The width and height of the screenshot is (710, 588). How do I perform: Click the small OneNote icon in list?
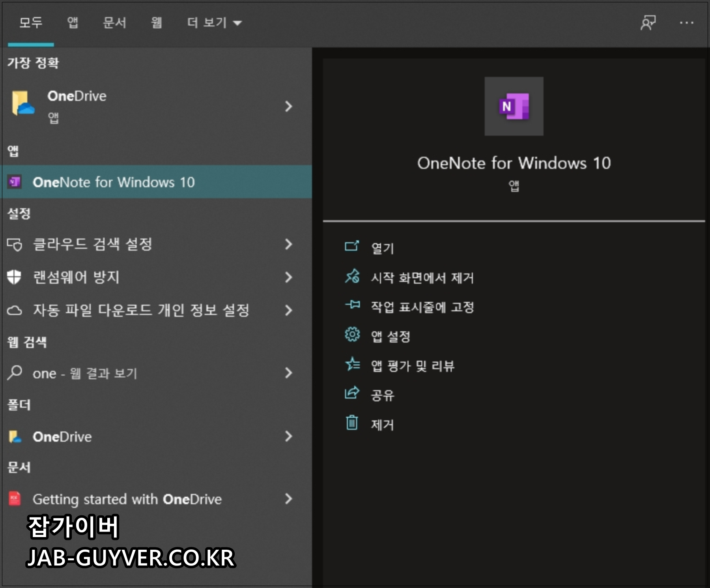[x=15, y=182]
